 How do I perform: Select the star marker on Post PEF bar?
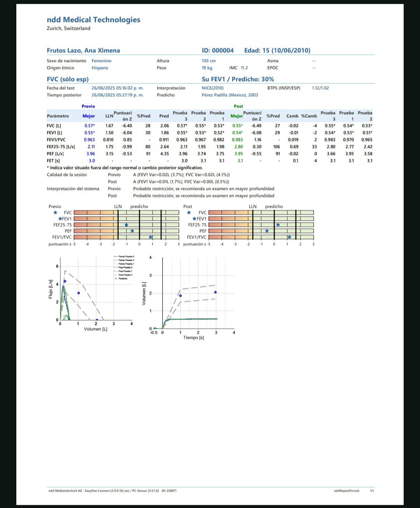tap(267, 231)
